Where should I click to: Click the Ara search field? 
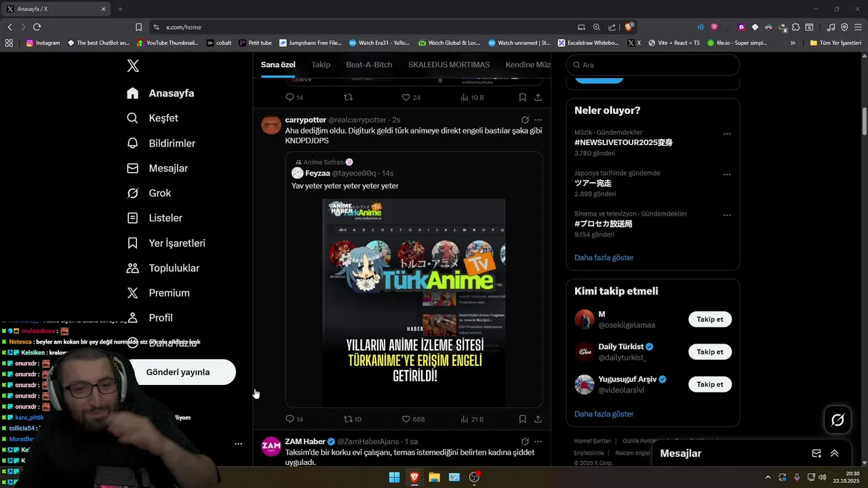point(653,65)
